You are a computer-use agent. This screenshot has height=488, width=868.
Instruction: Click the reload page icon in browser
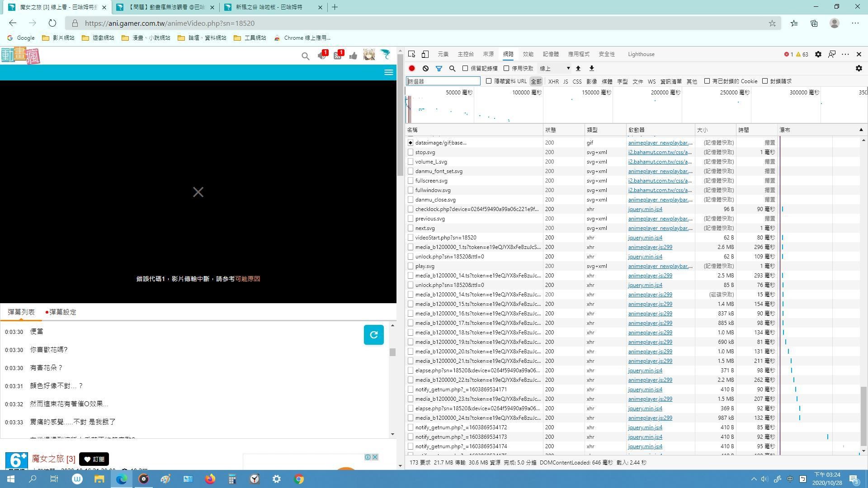coord(52,23)
